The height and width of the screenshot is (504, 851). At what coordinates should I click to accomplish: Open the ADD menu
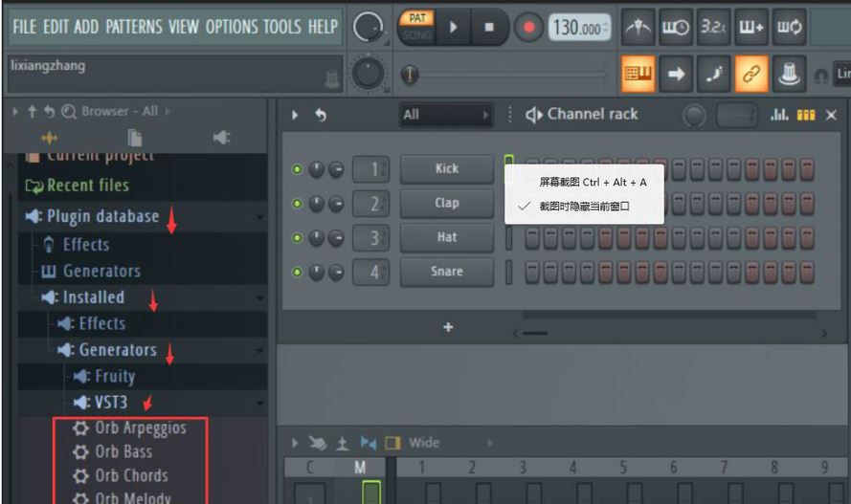(x=86, y=27)
